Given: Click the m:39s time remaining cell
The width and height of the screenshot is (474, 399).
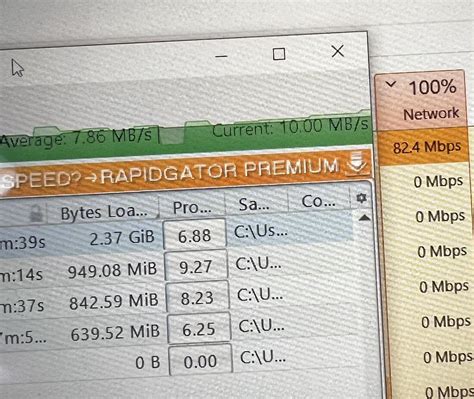Looking at the screenshot, I should click(23, 243).
